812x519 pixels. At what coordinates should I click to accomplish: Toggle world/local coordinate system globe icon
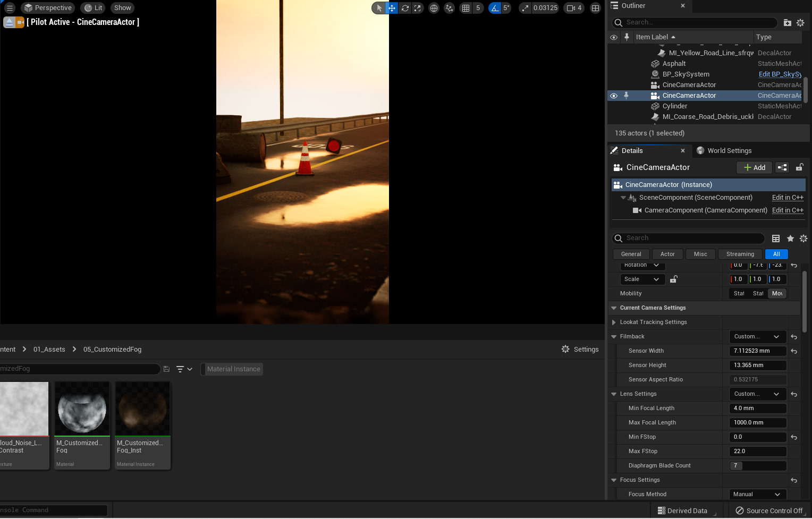point(434,8)
